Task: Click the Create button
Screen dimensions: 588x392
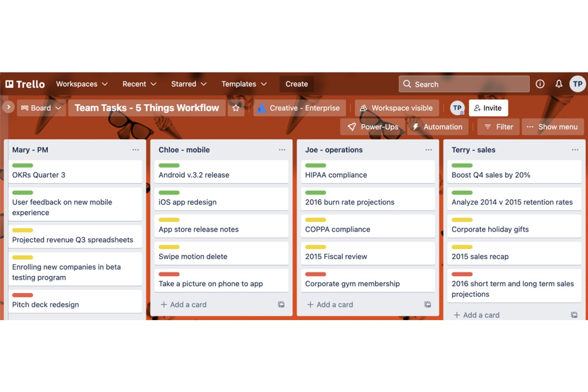Action: point(297,84)
